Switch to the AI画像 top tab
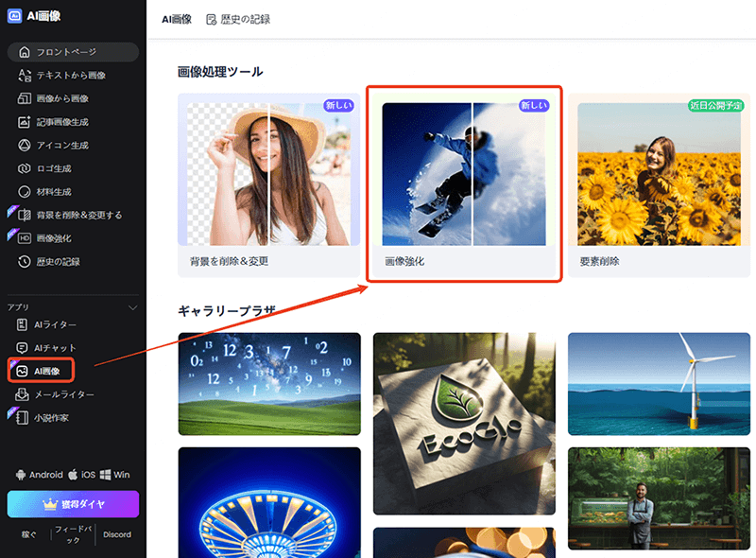 (x=177, y=19)
